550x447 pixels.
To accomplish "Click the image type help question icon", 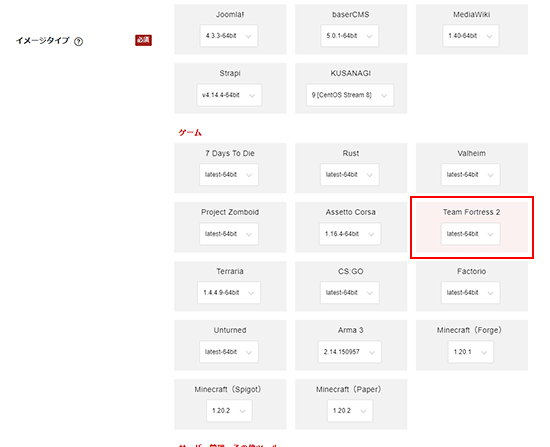I will [79, 42].
